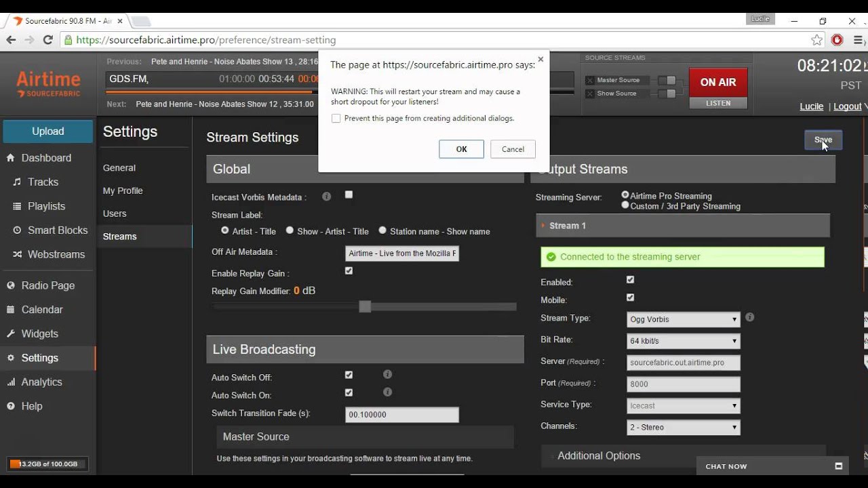The width and height of the screenshot is (868, 488).
Task: Click the Help question mark icon
Action: pos(11,406)
